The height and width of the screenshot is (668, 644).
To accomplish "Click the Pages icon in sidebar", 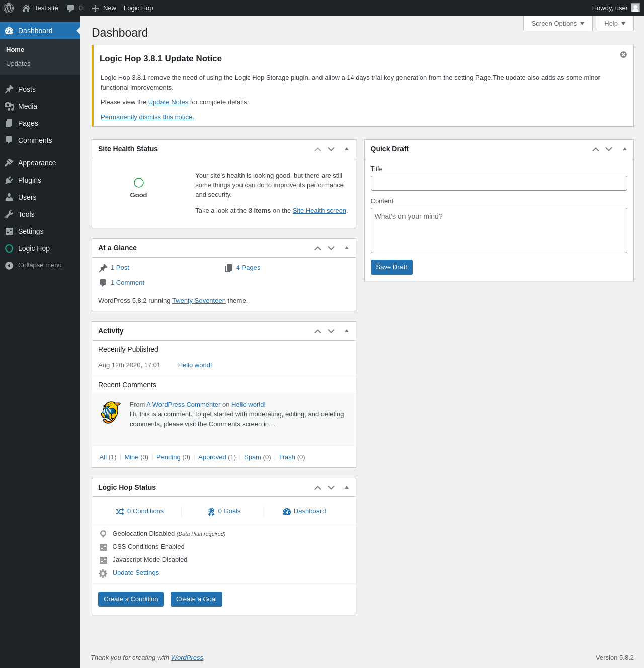I will click(9, 123).
